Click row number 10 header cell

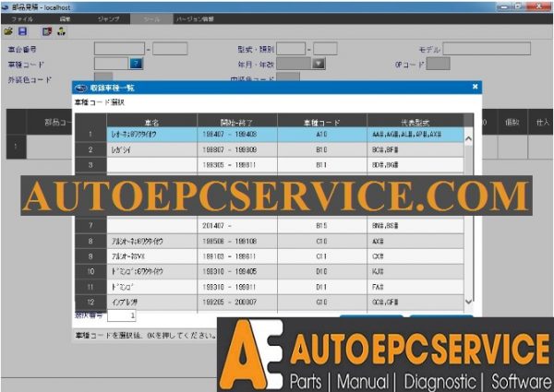point(90,271)
